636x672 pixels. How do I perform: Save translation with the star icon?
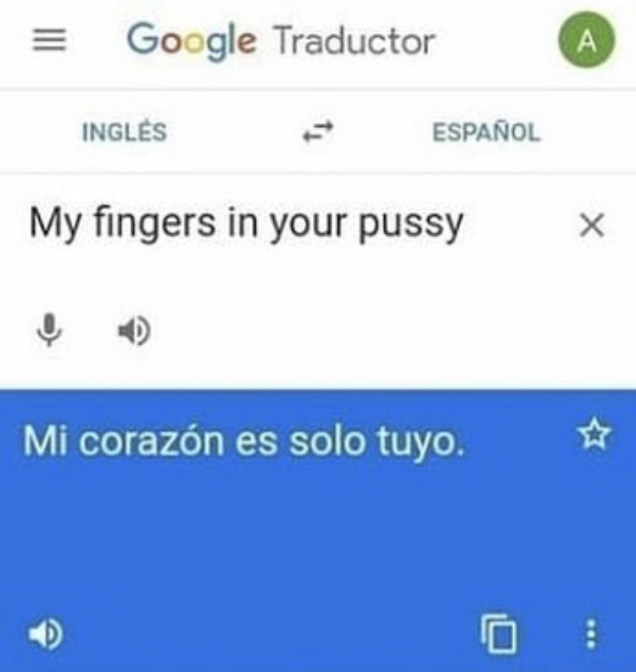(594, 435)
